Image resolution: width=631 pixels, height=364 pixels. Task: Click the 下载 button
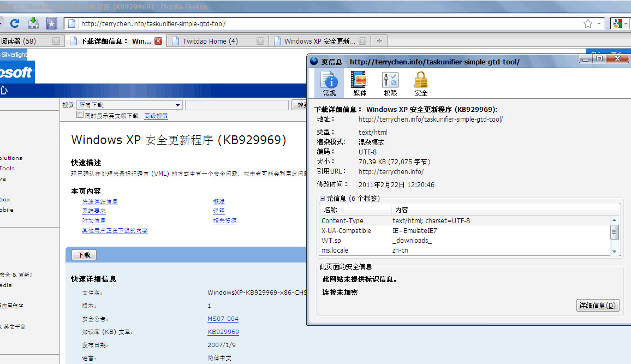click(x=84, y=255)
